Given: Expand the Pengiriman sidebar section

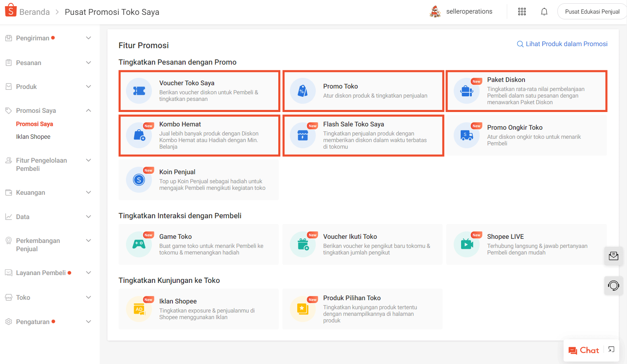Looking at the screenshot, I should [x=88, y=38].
